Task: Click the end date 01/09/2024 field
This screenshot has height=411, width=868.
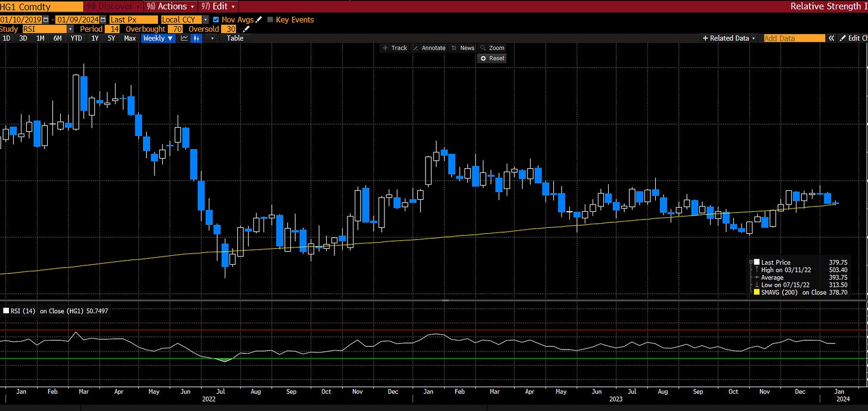Action: [77, 20]
